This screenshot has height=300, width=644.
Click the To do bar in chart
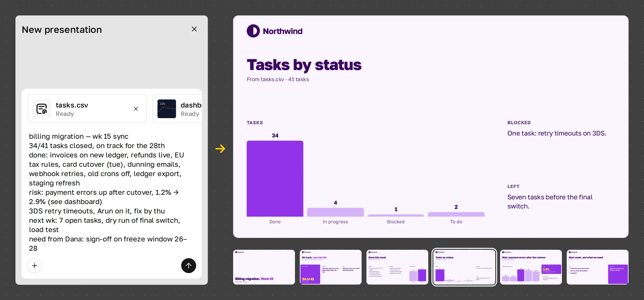[x=456, y=214]
